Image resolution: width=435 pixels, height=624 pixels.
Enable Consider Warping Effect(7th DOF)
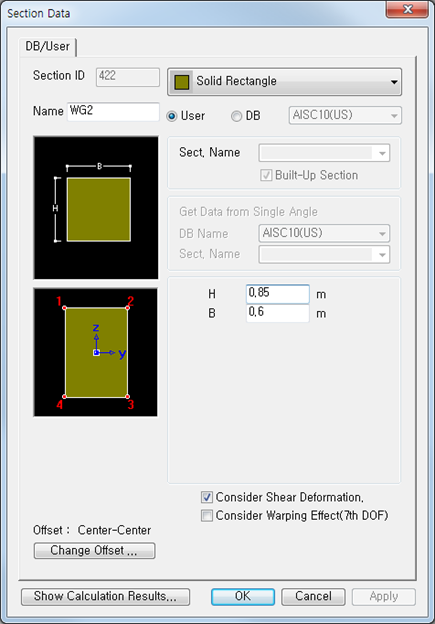(207, 516)
